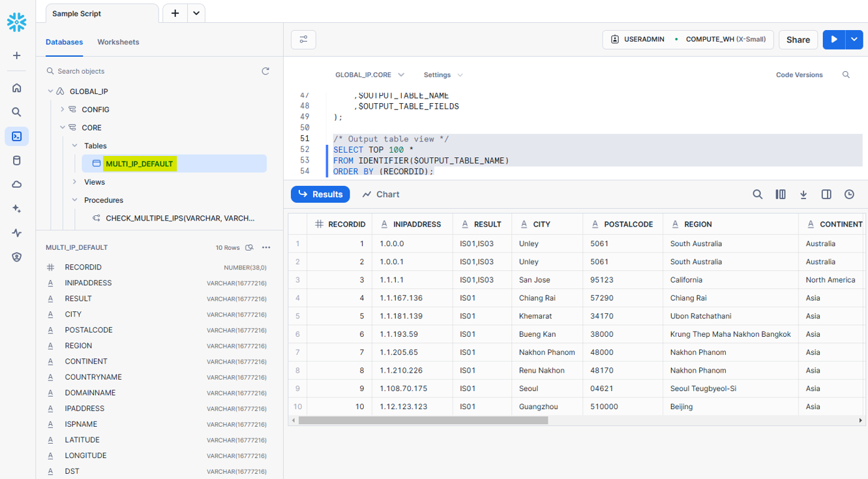The height and width of the screenshot is (479, 868).
Task: Click line 52 SELECT TOP 100 statement
Action: (374, 149)
